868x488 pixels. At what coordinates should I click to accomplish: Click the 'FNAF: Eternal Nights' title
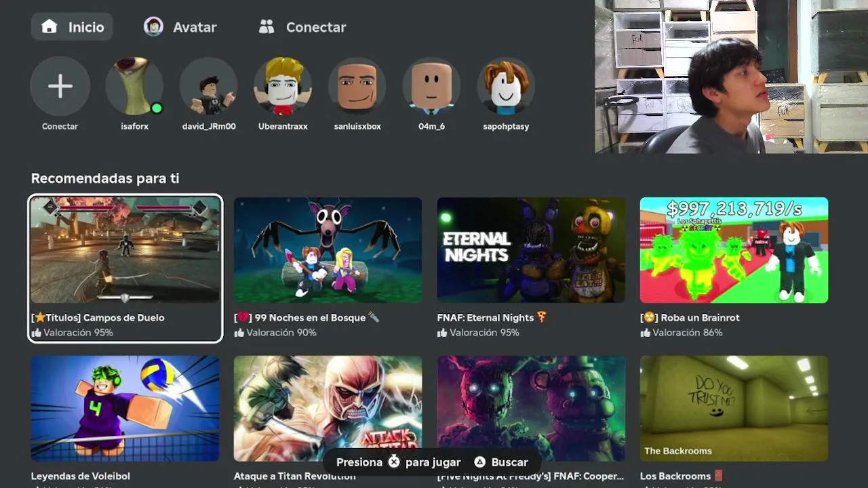[x=492, y=317]
